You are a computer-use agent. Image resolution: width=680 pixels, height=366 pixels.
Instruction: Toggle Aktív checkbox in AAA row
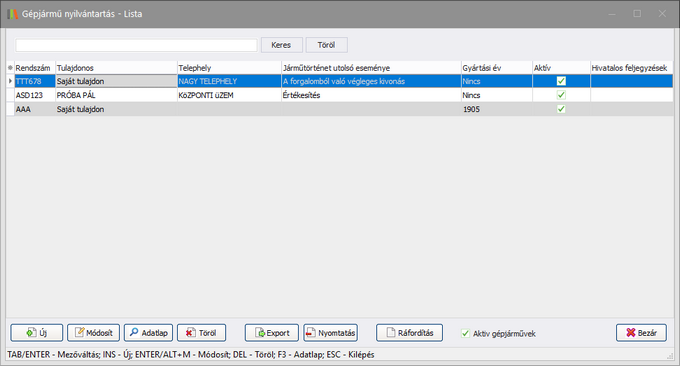tap(561, 109)
